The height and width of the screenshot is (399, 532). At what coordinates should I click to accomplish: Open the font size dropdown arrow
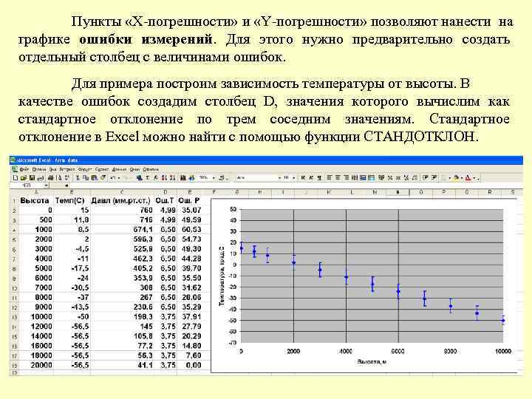(294, 178)
